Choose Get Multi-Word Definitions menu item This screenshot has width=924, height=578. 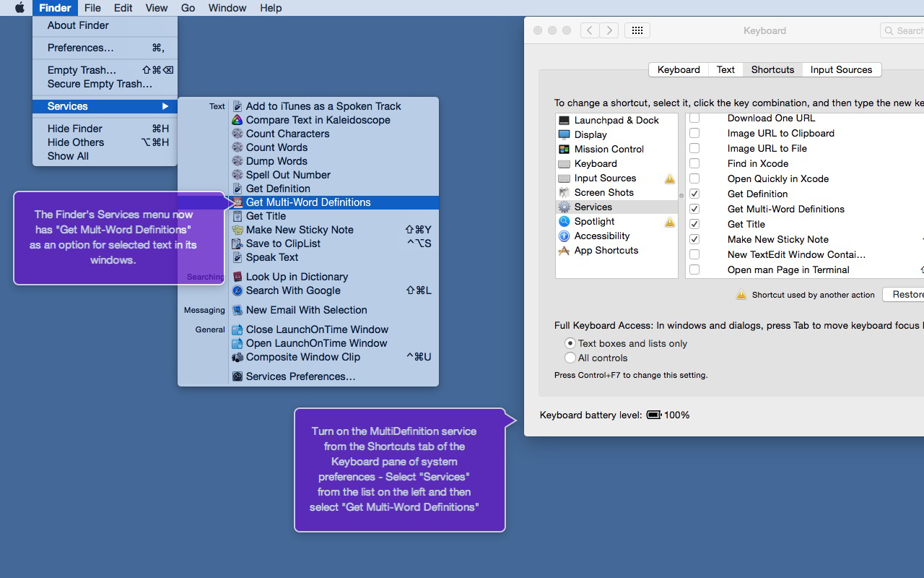coord(308,202)
